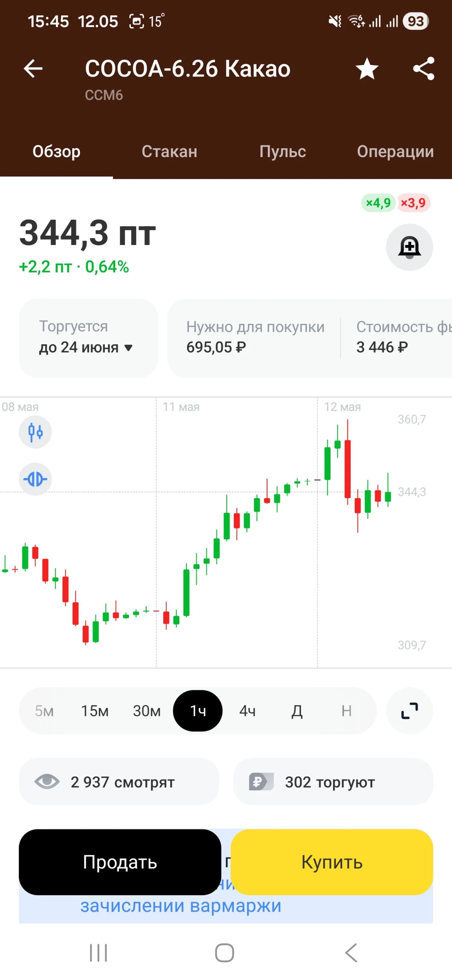Select the 15м chart interval

[x=95, y=710]
